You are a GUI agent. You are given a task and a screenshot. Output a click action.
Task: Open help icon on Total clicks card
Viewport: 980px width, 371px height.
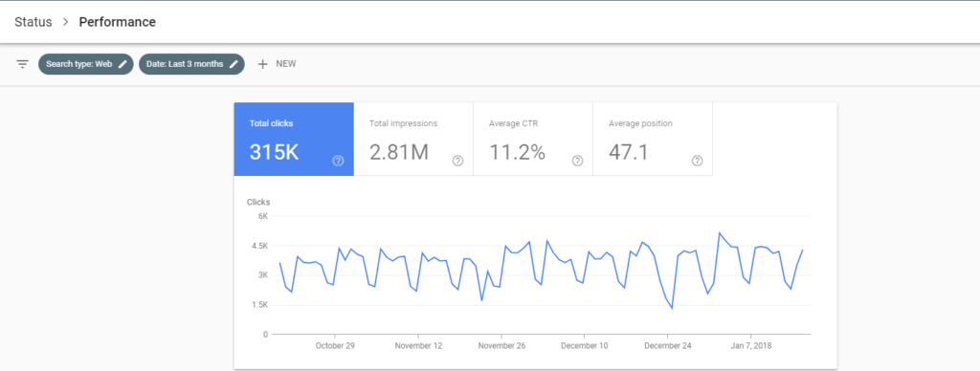click(x=338, y=162)
